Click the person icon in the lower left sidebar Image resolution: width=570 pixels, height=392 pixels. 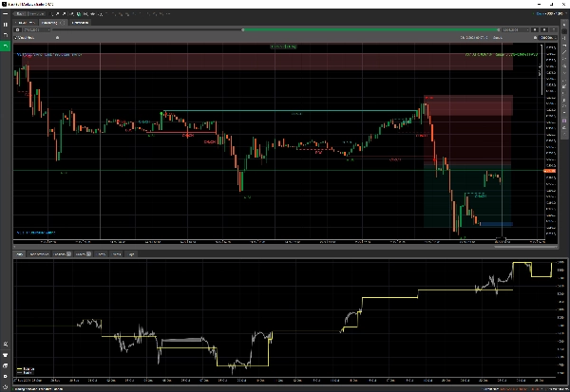tap(5, 344)
